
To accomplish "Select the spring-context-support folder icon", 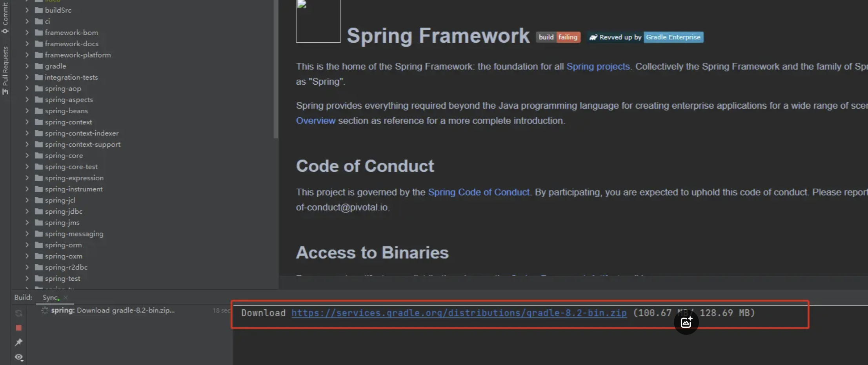I will 38,144.
